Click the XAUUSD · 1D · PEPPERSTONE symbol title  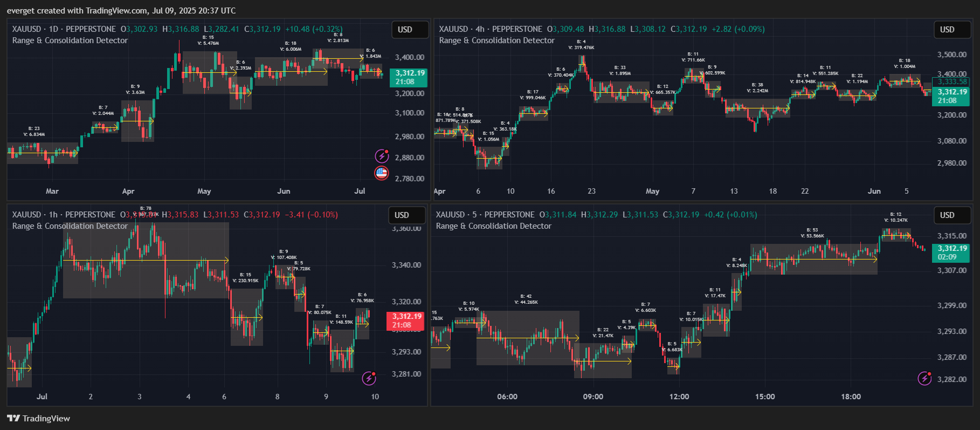(64, 29)
